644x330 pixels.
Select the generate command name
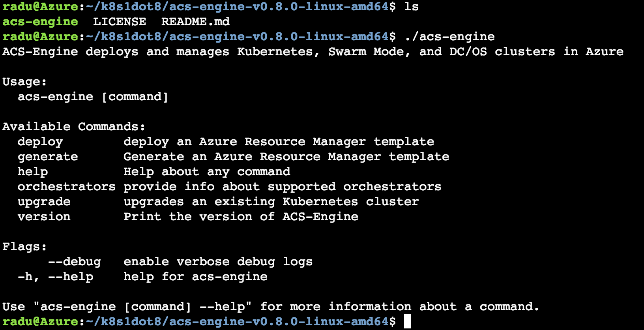pyautogui.click(x=48, y=157)
